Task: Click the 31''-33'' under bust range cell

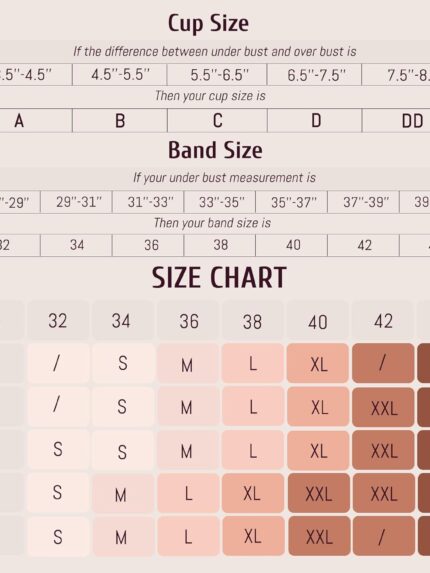Action: coord(148,202)
